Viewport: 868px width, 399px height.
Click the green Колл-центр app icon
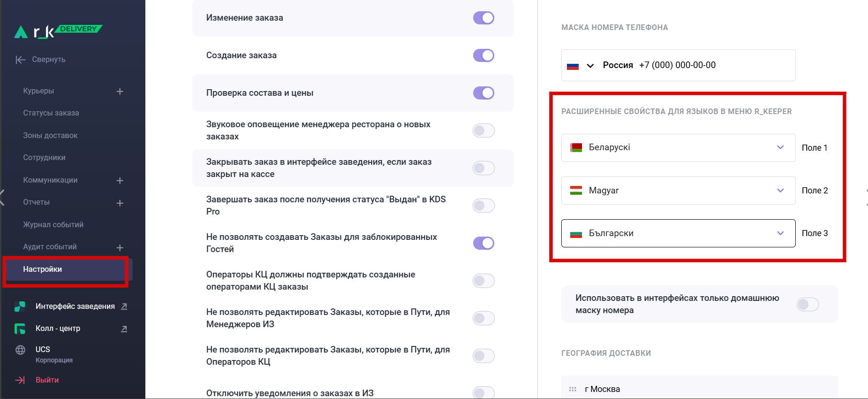click(x=20, y=329)
